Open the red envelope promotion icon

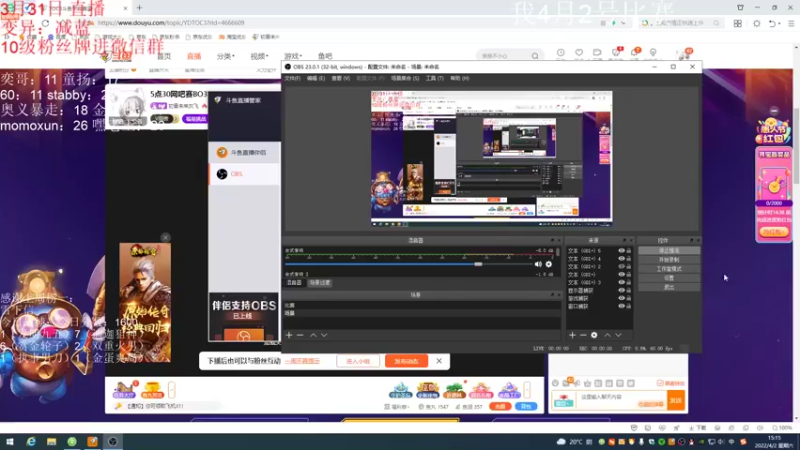pyautogui.click(x=773, y=131)
